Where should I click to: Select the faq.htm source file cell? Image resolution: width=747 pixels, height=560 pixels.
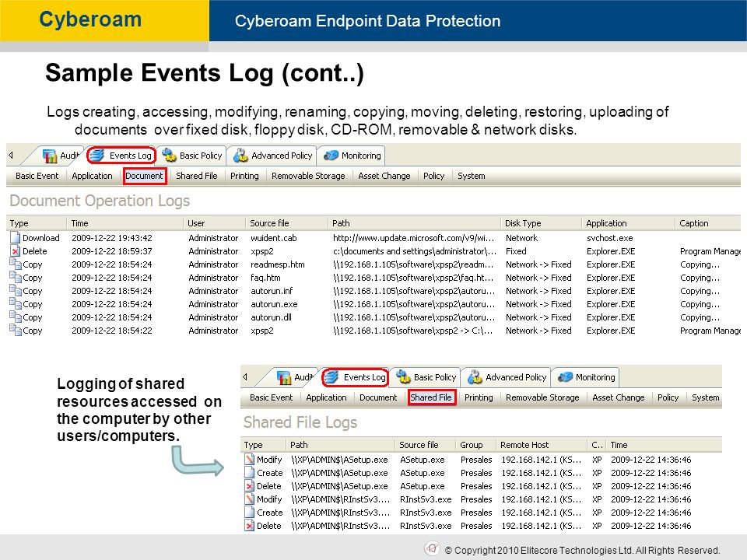(265, 278)
